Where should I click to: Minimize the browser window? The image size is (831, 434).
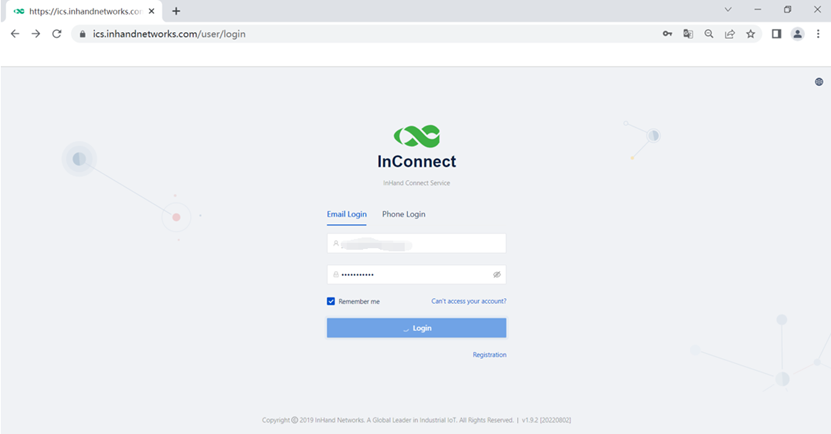757,10
